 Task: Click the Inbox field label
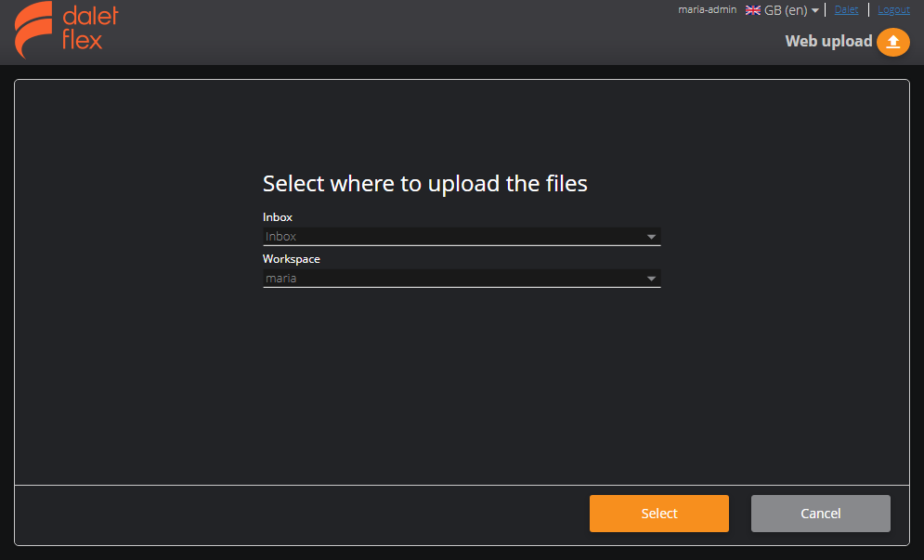coord(277,216)
